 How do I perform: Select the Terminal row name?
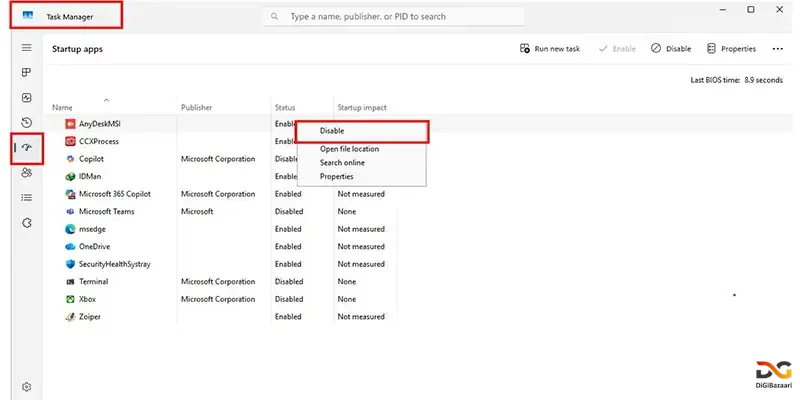tap(93, 282)
